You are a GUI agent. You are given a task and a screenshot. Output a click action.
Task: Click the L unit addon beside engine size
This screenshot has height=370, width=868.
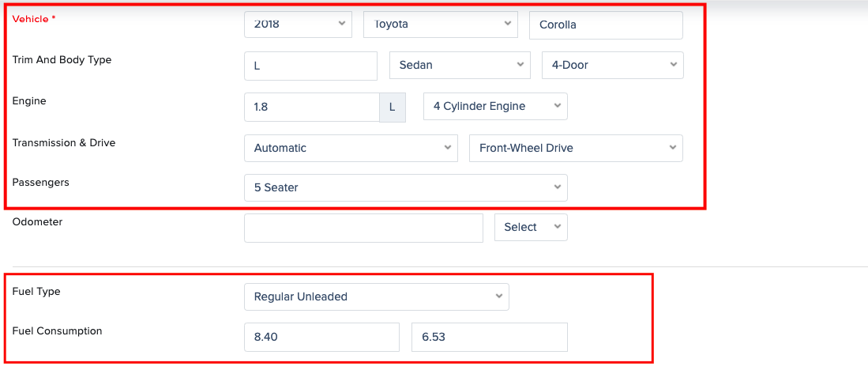click(x=393, y=107)
